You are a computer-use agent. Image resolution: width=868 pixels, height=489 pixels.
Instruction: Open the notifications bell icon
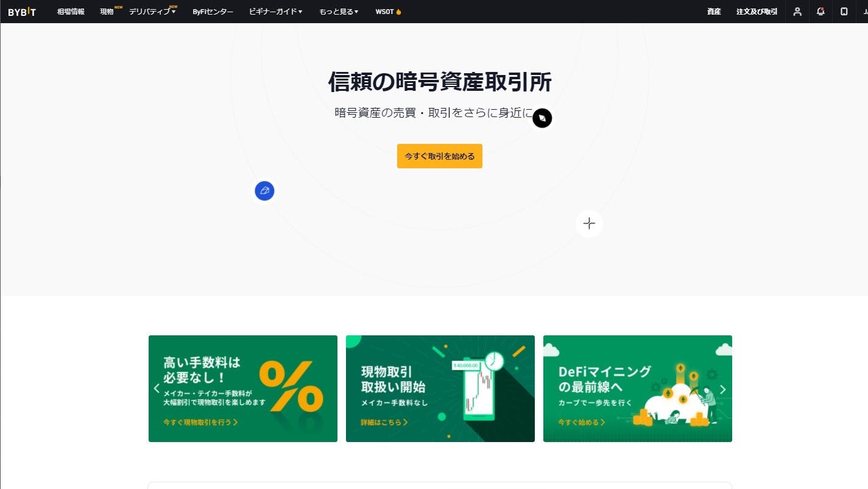pyautogui.click(x=820, y=12)
